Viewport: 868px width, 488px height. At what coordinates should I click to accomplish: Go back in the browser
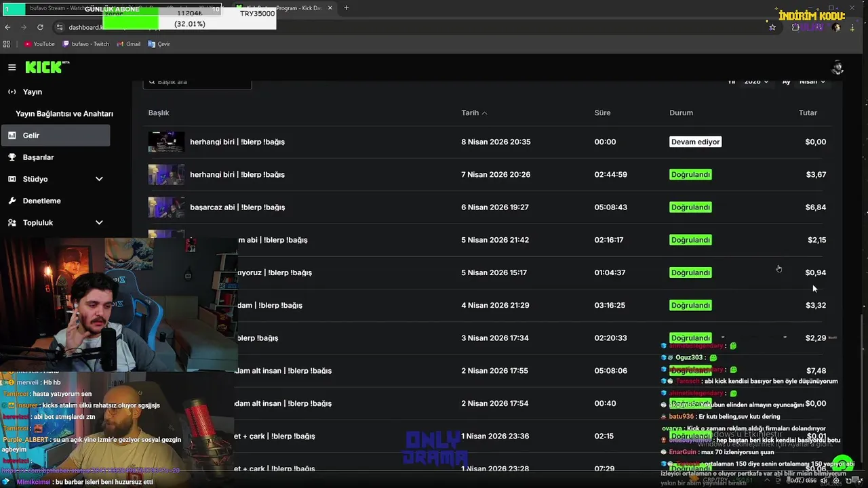click(x=7, y=27)
